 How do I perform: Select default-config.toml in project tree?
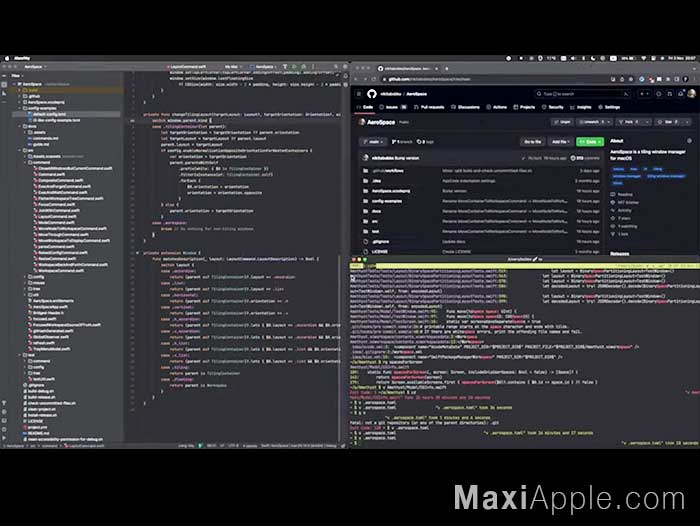(49, 114)
